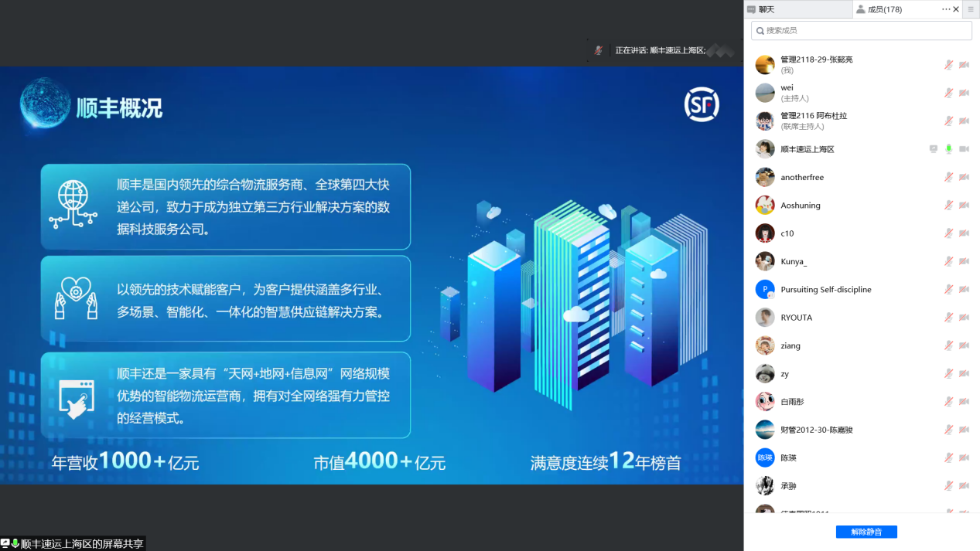980x551 pixels.
Task: Click the 正在讲话 speaker overlay label
Action: point(659,50)
